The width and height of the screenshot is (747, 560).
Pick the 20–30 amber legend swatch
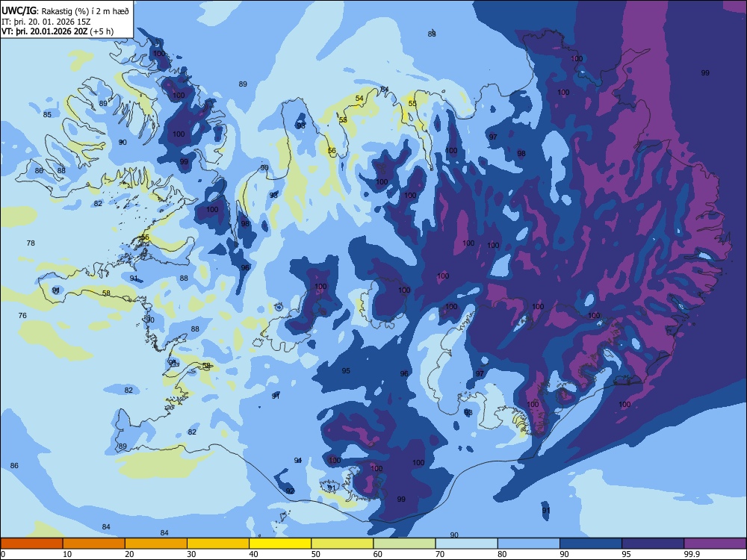click(x=156, y=544)
